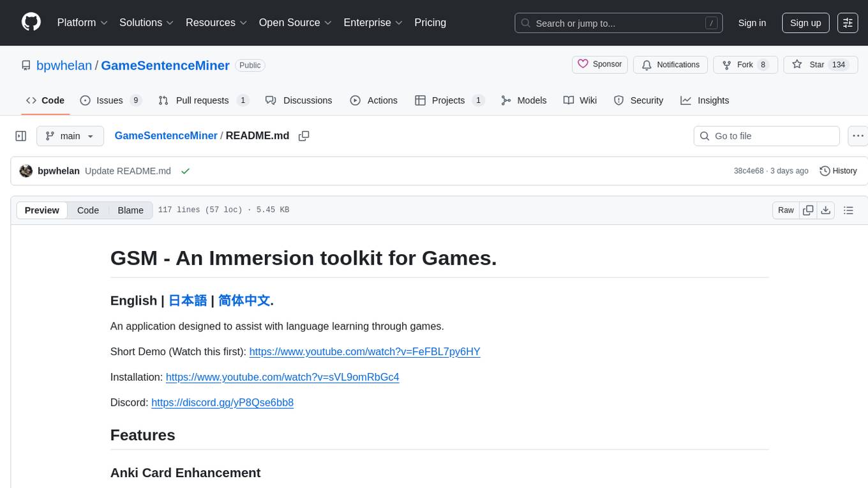Switch to the Actions tab
Screen dimensions: 868x488
[x=374, y=100]
